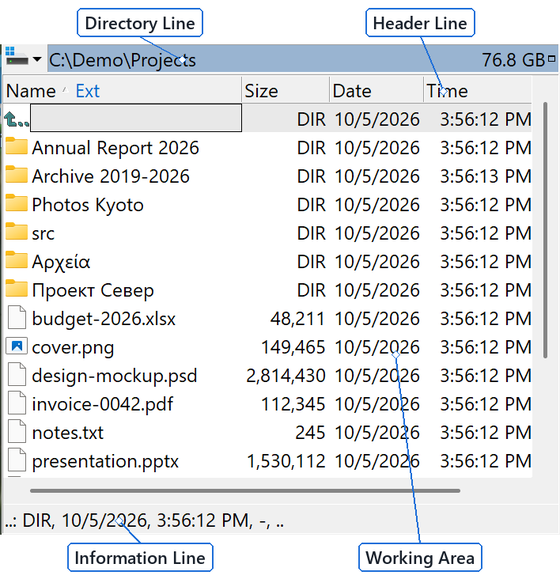Click the 112,345 size value
Screen dimensions: 560x579
pyautogui.click(x=293, y=404)
